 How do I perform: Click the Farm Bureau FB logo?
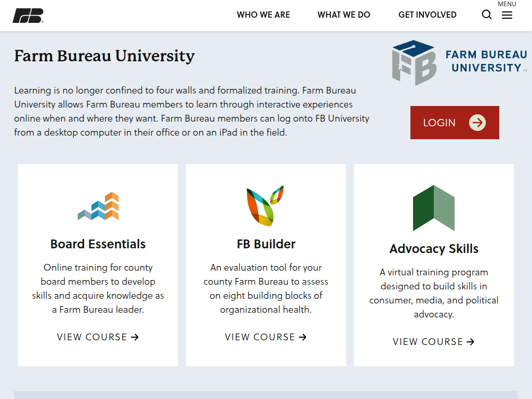(x=28, y=16)
